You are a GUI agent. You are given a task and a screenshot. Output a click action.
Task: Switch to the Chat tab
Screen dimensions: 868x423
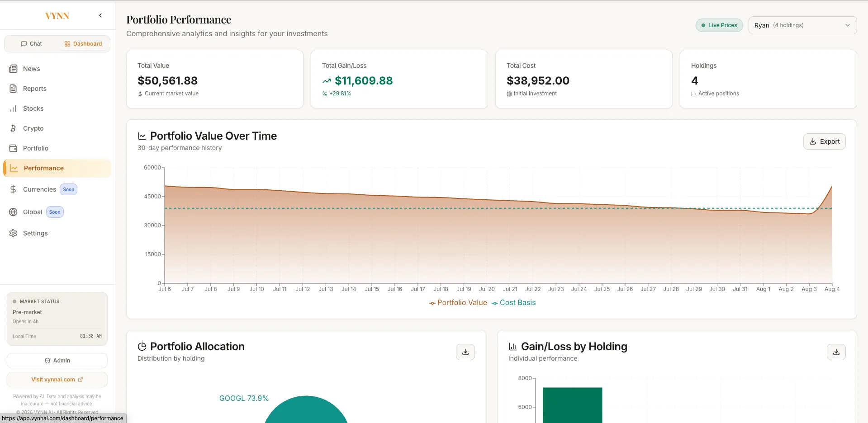pyautogui.click(x=31, y=44)
